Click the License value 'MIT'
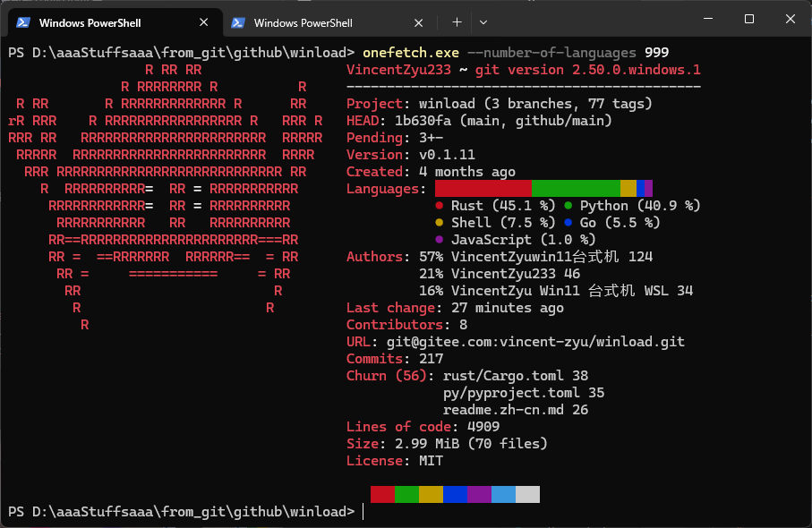The width and height of the screenshot is (812, 528). (x=431, y=461)
